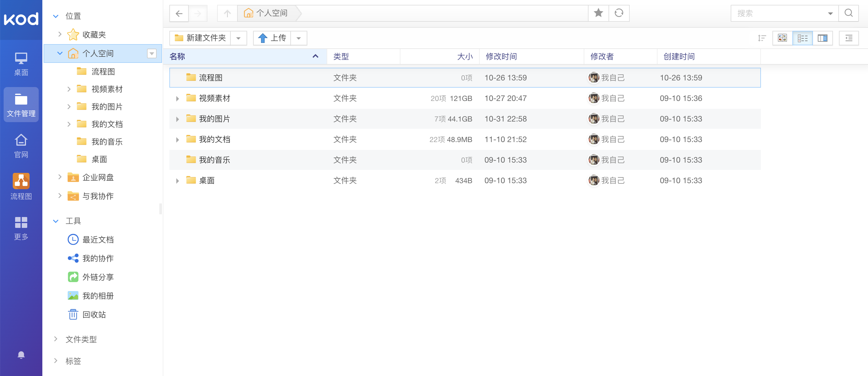This screenshot has height=376, width=868.
Task: Click the search magnifier button
Action: coord(848,13)
